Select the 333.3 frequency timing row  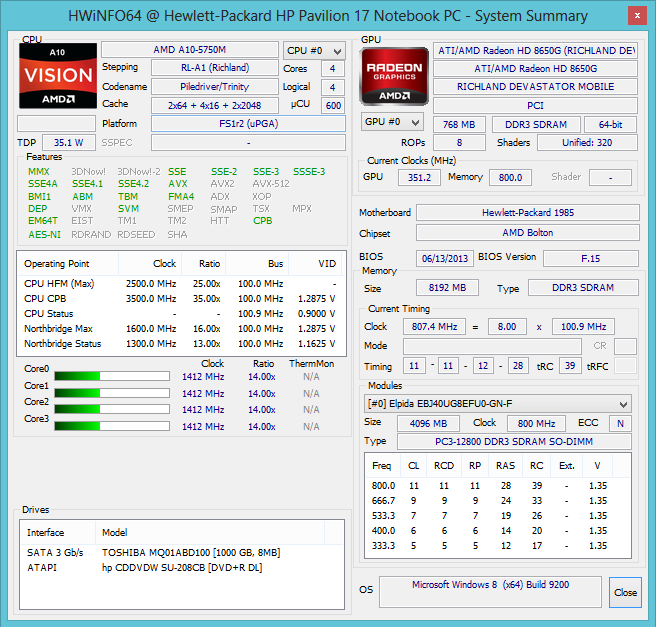pyautogui.click(x=497, y=545)
